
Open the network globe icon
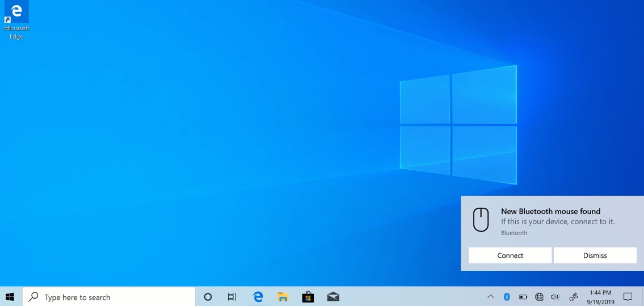(539, 296)
